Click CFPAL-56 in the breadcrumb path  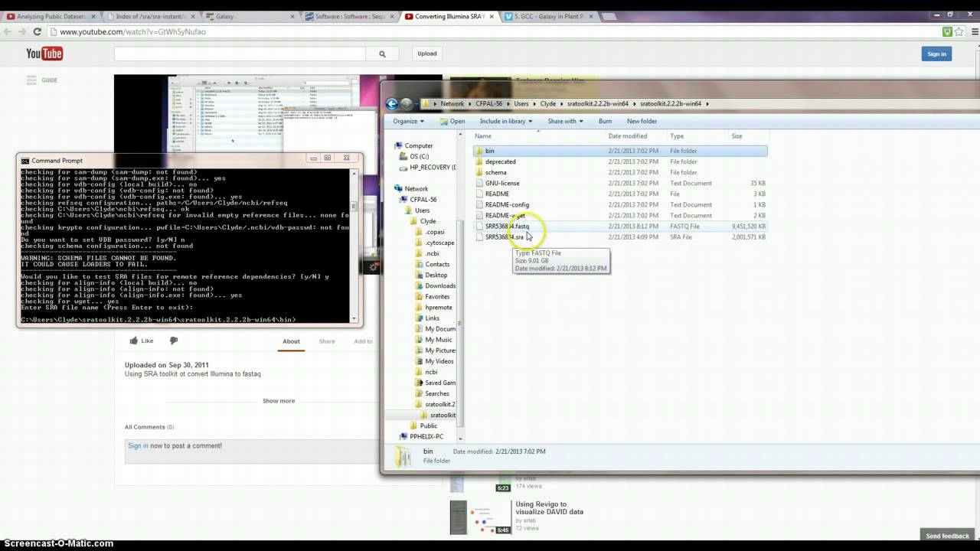coord(488,103)
